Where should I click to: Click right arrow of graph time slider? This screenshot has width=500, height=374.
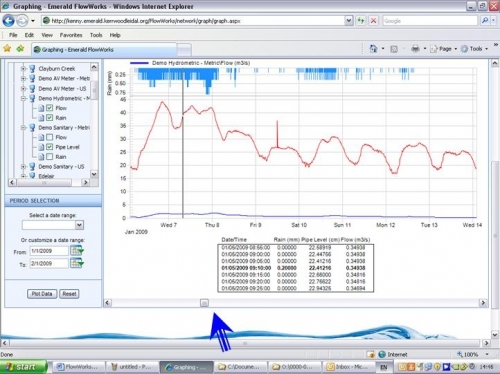tap(483, 303)
